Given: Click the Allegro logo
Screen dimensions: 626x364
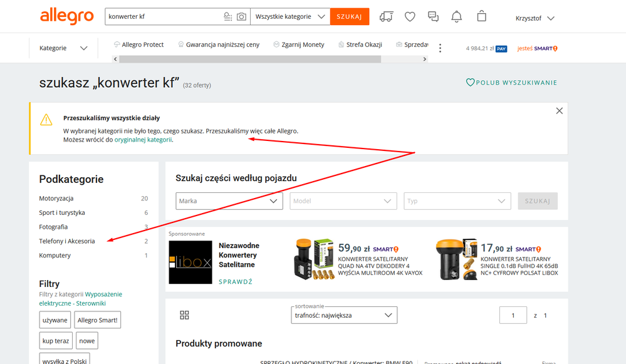Looking at the screenshot, I should click(67, 17).
